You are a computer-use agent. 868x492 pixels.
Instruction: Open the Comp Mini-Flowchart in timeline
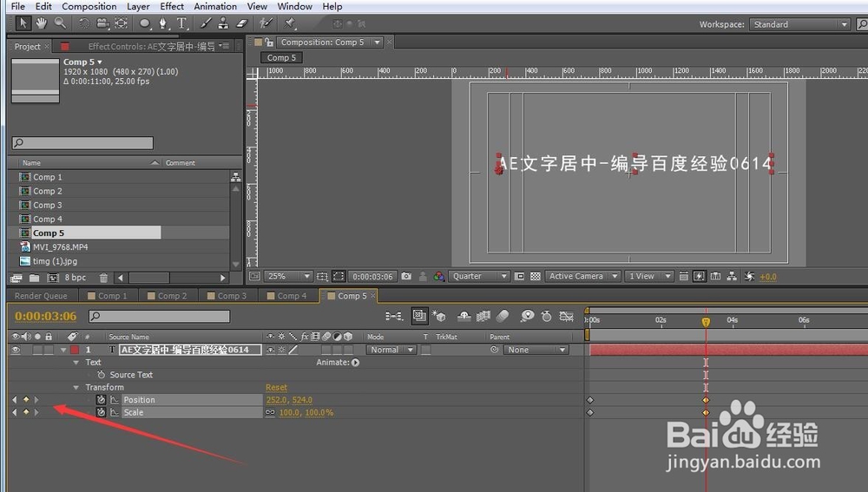[393, 316]
